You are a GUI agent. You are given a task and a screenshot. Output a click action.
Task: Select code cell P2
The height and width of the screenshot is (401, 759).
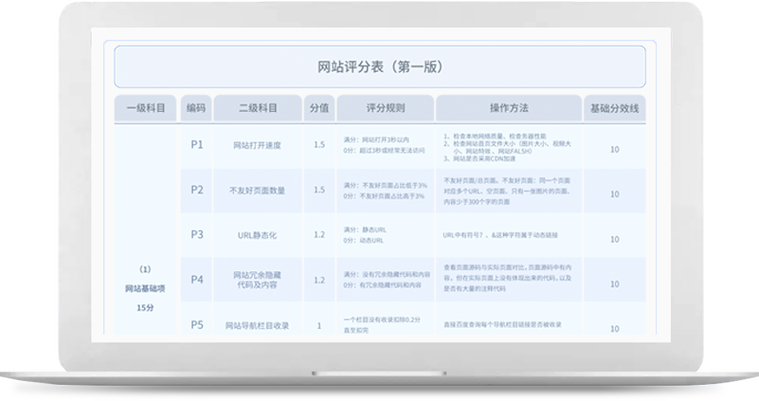(197, 190)
